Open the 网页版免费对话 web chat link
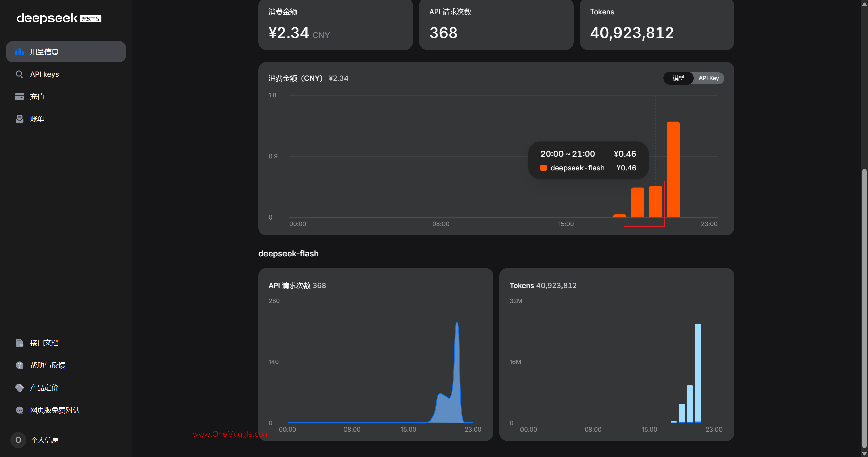Image resolution: width=868 pixels, height=457 pixels. point(66,410)
